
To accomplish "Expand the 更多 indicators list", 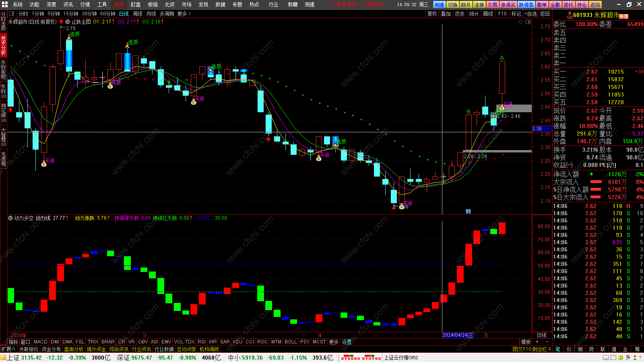I will 334,342.
